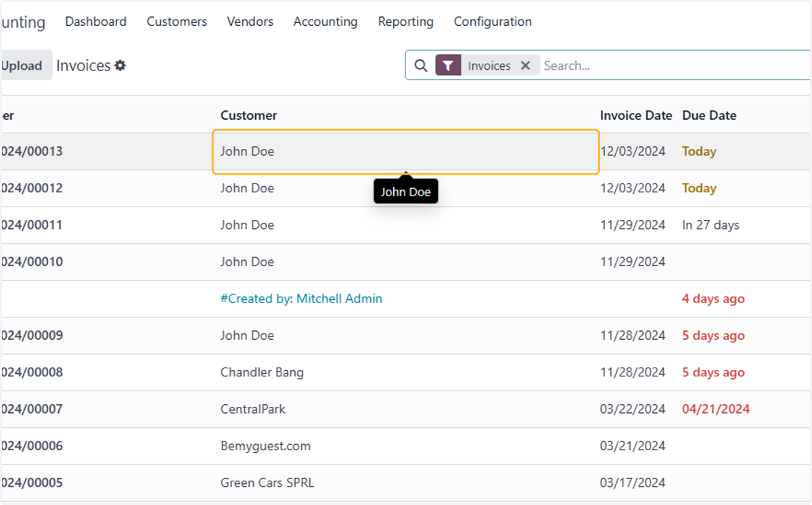Select John Doe customer in row 00010
This screenshot has height=505, width=812.
point(247,261)
